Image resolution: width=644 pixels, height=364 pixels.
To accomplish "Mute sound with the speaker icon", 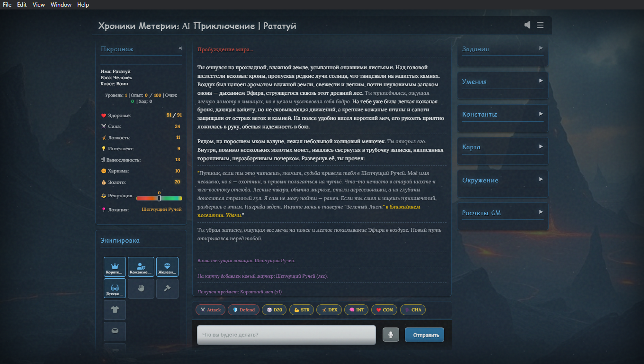I will (527, 25).
